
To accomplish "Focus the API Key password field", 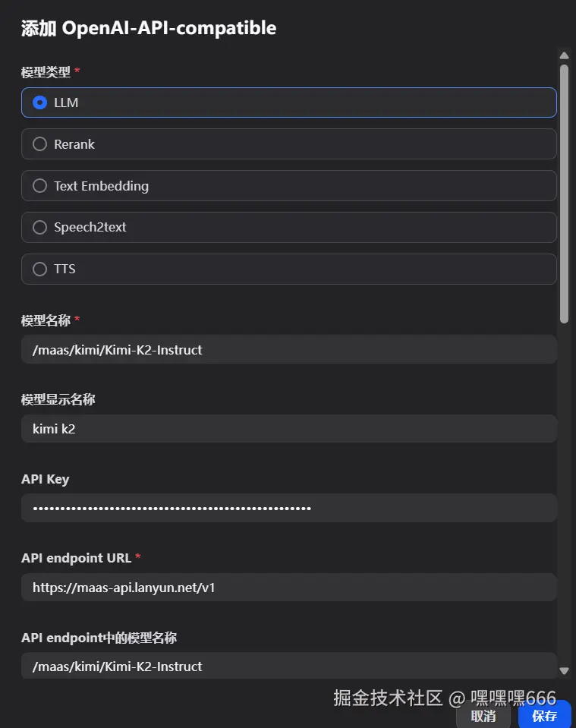I will click(x=288, y=508).
